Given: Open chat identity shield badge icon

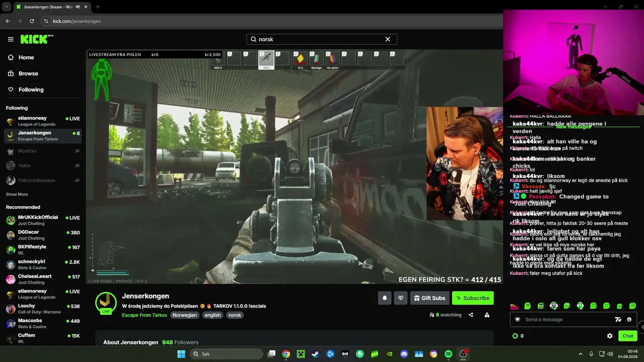Looking at the screenshot, I should tap(517, 319).
